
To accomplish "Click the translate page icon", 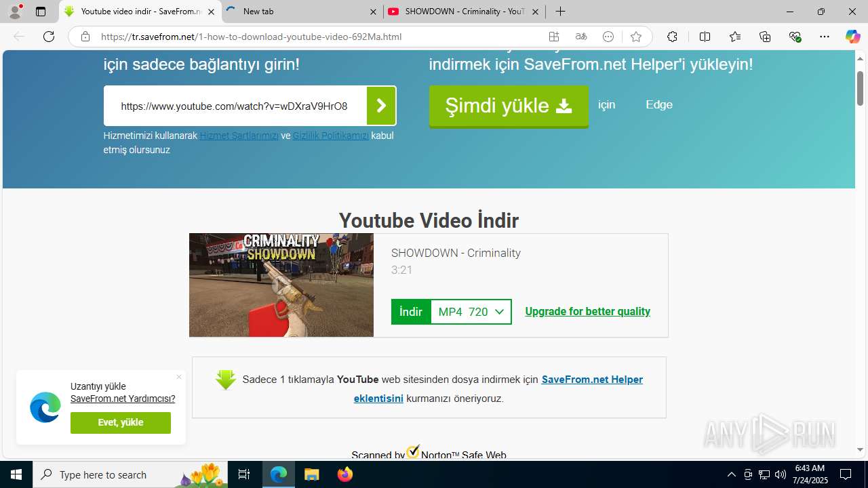I will coord(581,37).
